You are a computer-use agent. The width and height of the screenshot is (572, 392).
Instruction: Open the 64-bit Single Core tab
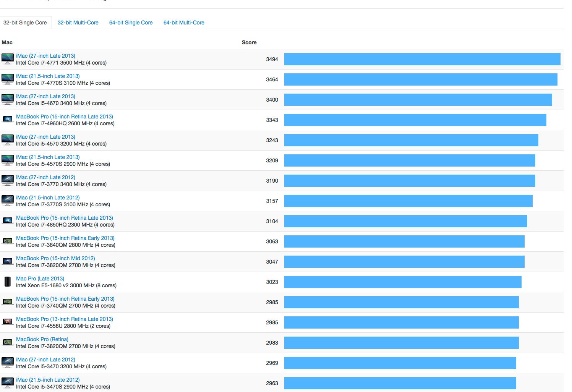click(x=131, y=23)
